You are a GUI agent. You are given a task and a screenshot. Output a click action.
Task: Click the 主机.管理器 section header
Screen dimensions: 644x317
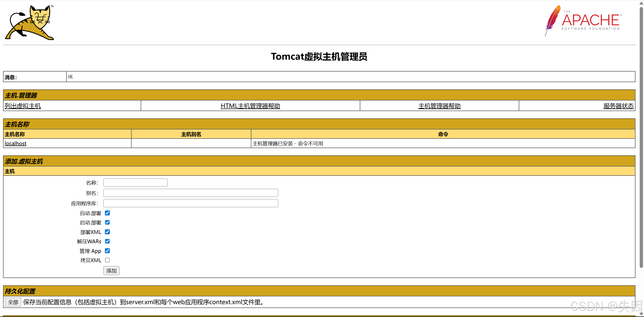point(319,95)
